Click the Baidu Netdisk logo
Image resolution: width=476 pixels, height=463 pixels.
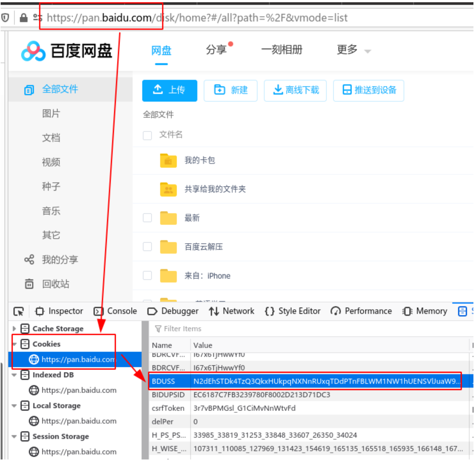point(67,51)
